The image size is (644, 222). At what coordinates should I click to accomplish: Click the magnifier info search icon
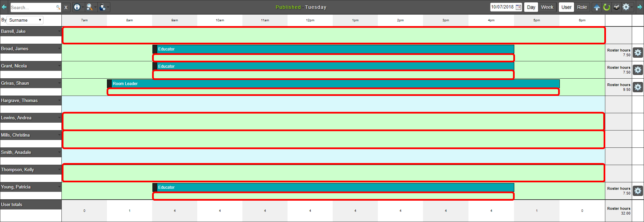click(x=89, y=7)
